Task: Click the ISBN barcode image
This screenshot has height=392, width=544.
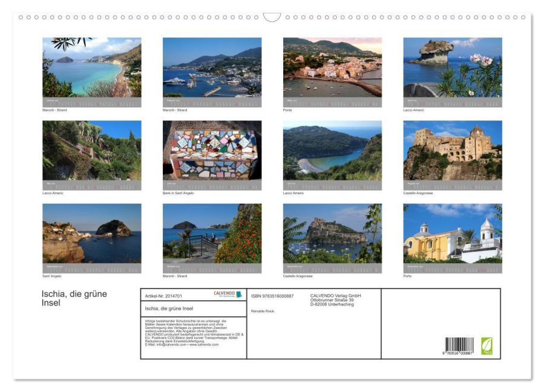Action: [x=459, y=346]
